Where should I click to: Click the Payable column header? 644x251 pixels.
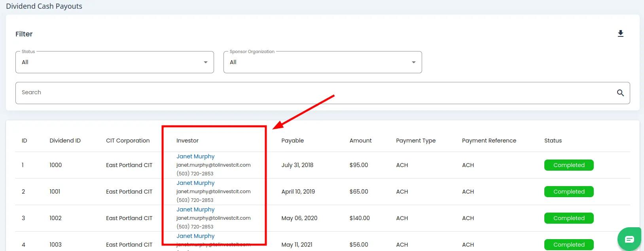[x=292, y=141]
